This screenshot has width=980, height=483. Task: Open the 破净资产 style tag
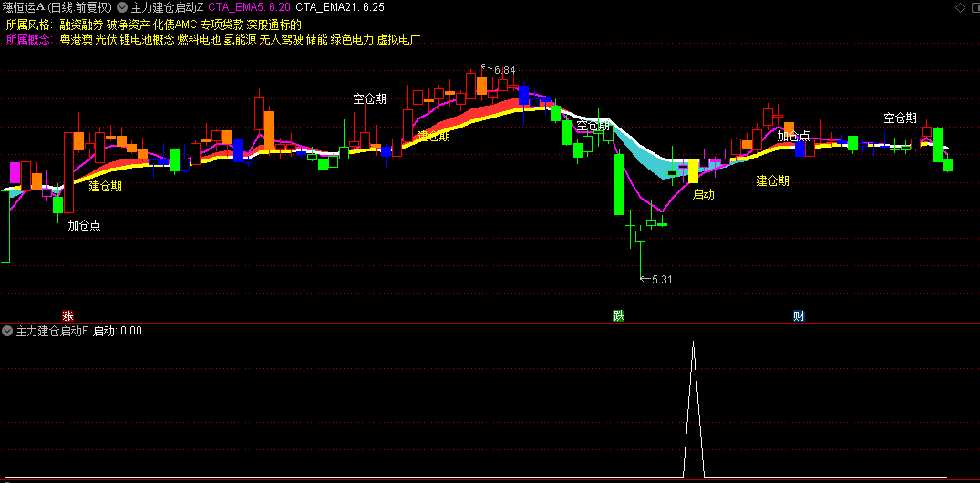(x=129, y=25)
